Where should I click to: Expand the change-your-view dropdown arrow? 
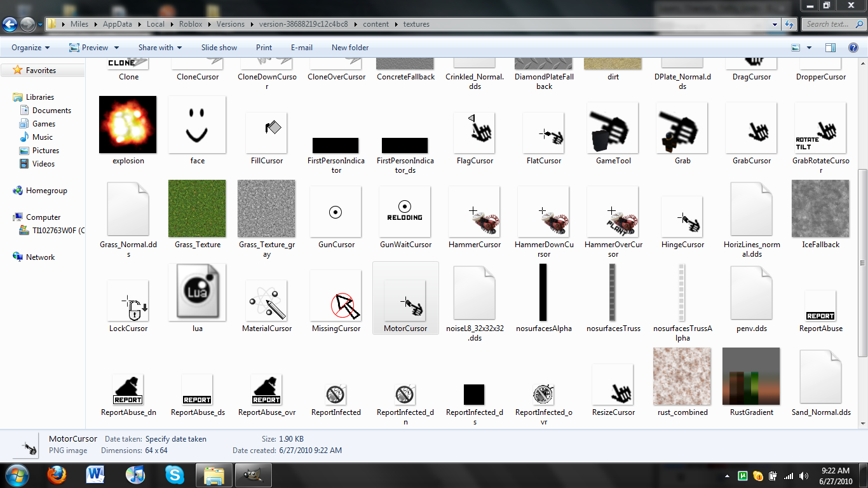[x=809, y=47]
